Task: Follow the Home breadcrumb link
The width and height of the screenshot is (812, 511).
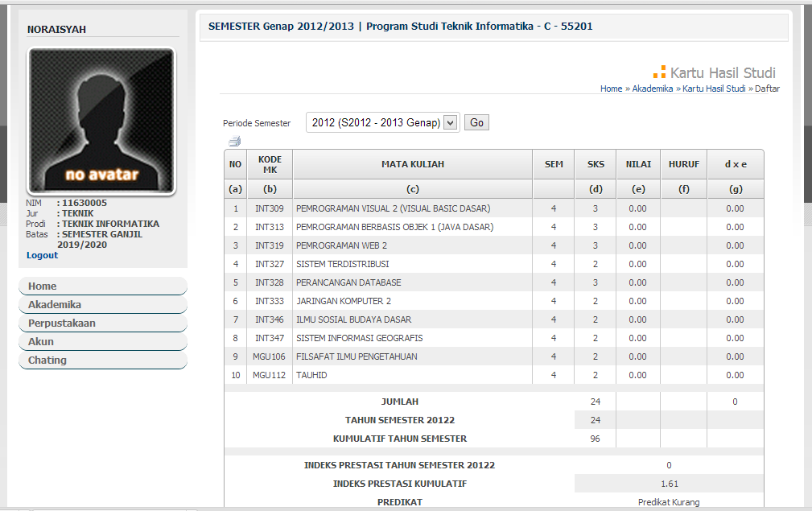Action: tap(611, 89)
